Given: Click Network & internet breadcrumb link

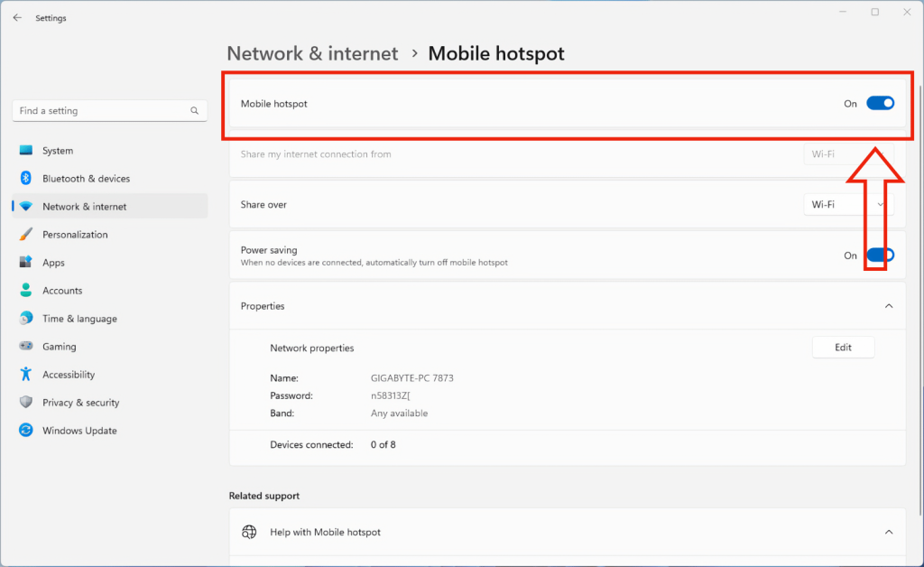Looking at the screenshot, I should (312, 53).
